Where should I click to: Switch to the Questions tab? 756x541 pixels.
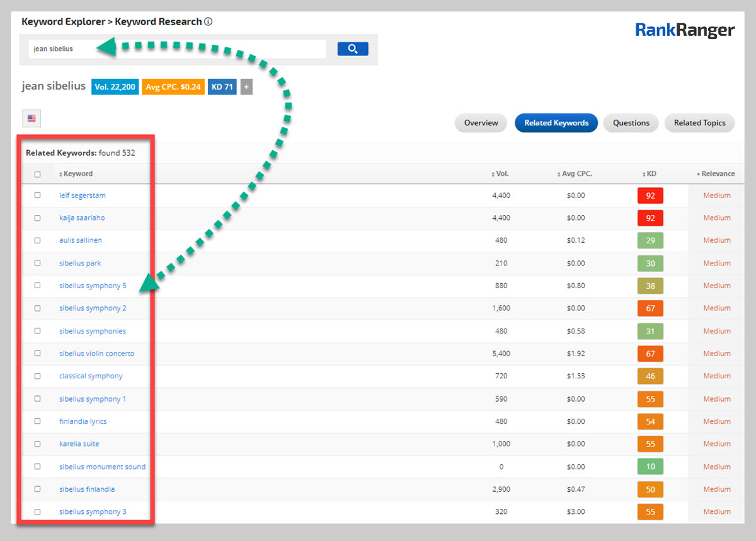pyautogui.click(x=631, y=123)
